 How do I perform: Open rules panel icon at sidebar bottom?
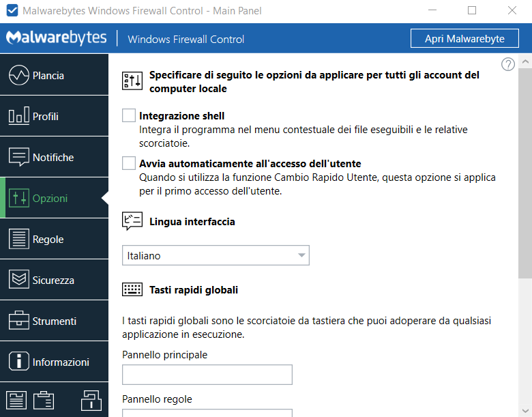[x=16, y=401]
